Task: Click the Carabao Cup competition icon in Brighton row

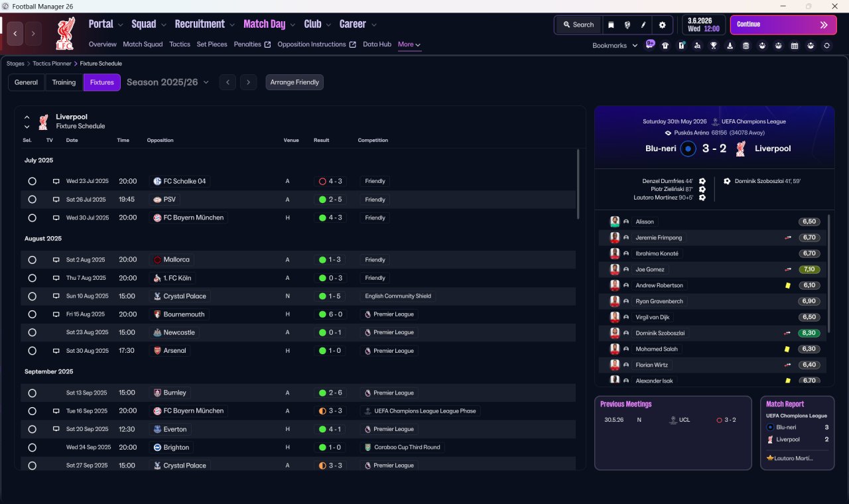Action: (x=367, y=447)
